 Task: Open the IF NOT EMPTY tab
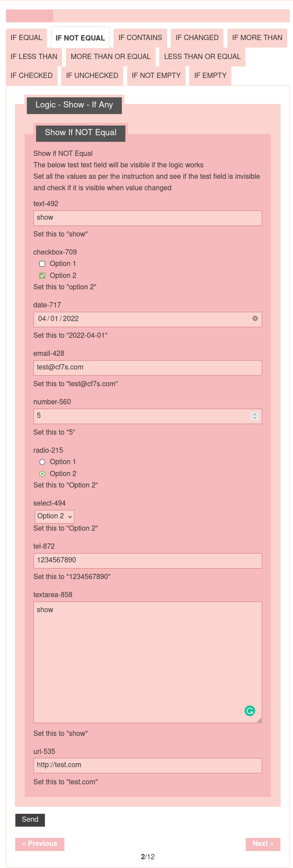pyautogui.click(x=156, y=76)
